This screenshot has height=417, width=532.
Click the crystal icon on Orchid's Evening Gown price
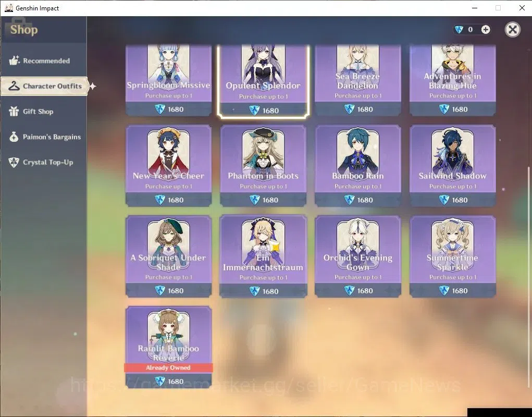[349, 290]
